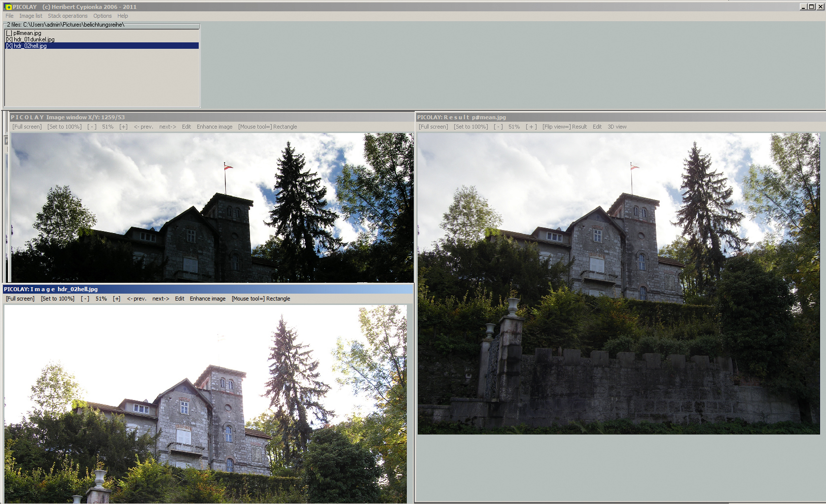Screen dimensions: 826x504
Task: Zoom in with [+] in hdr_02hell.jpg window
Action: (x=116, y=299)
